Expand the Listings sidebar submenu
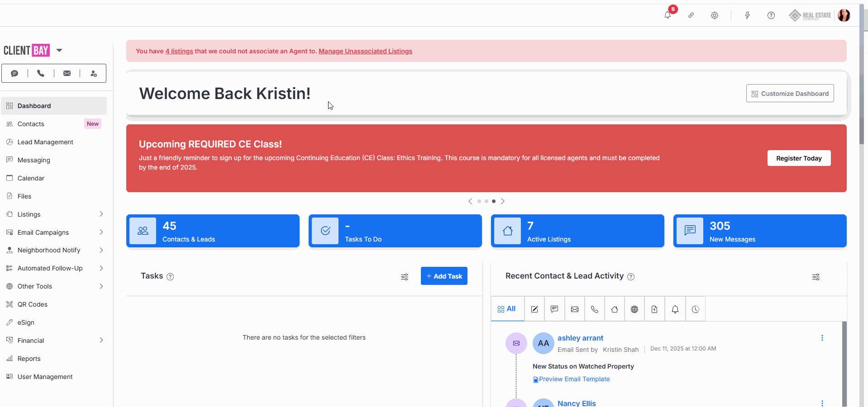 click(101, 214)
